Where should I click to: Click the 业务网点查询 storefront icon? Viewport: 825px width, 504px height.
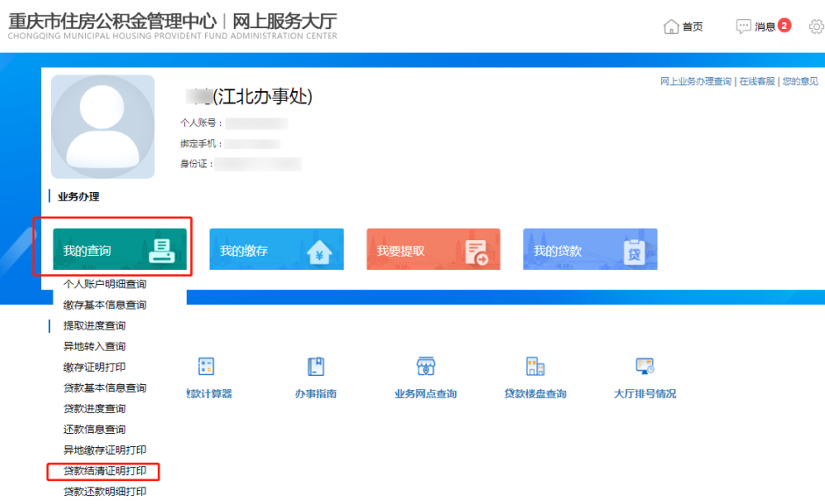click(x=426, y=366)
